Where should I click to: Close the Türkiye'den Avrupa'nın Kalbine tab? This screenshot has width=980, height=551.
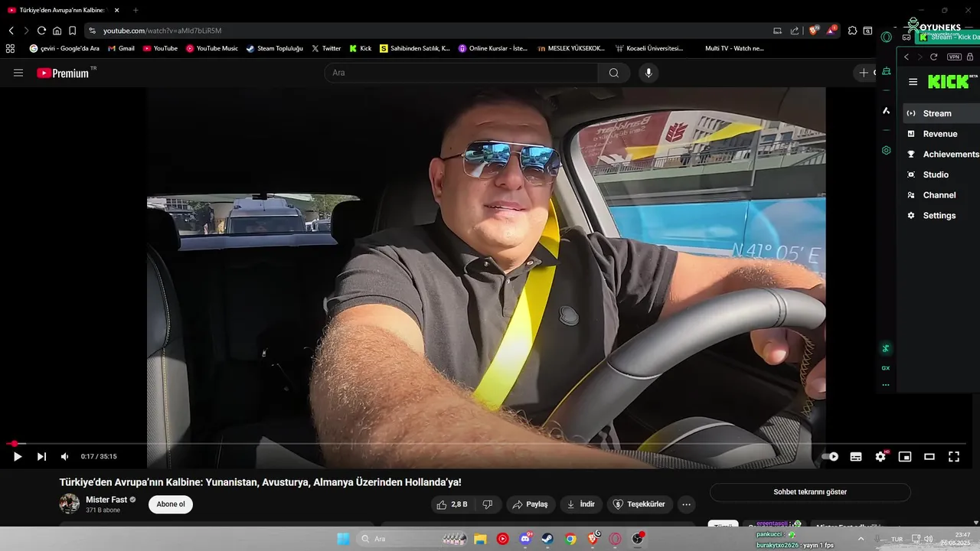coord(116,10)
